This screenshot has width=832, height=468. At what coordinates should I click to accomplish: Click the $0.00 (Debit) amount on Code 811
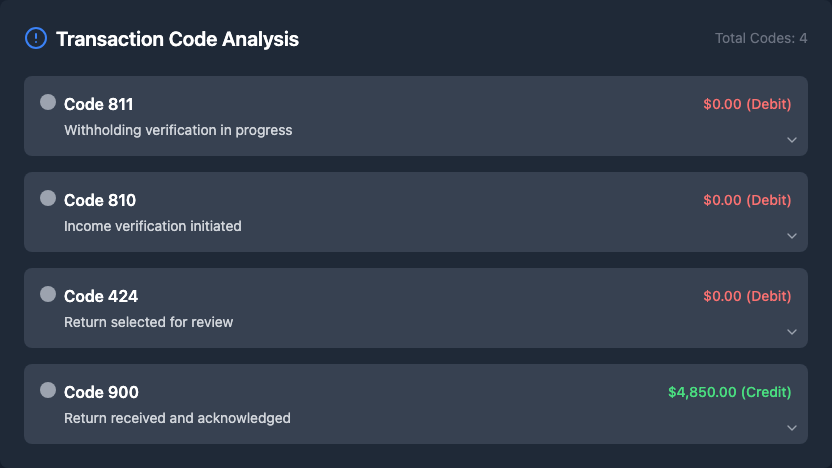(747, 104)
